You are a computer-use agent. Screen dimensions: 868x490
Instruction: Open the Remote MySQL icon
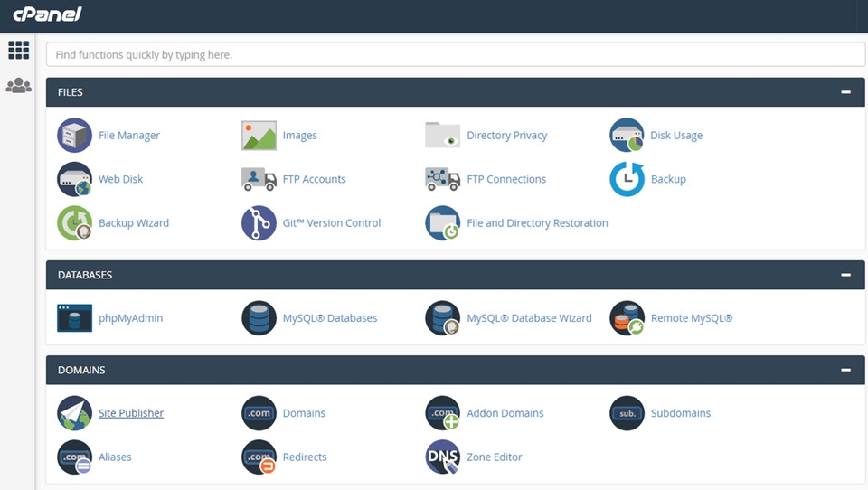pos(627,318)
